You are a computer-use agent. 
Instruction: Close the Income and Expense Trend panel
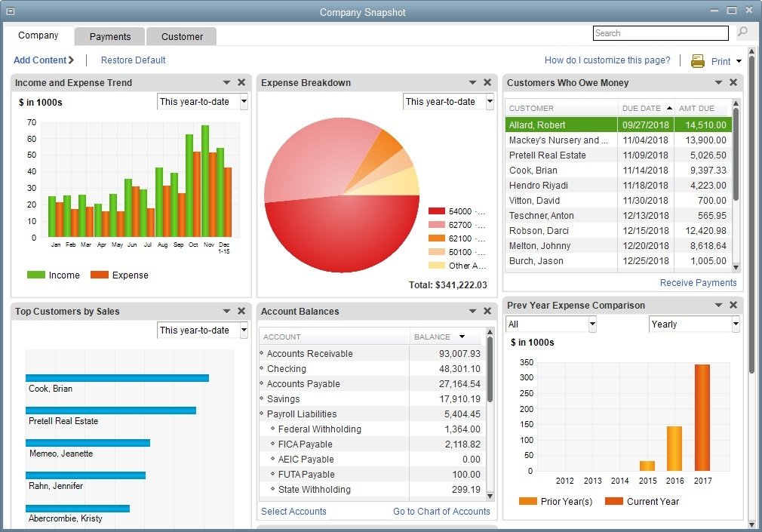click(x=241, y=83)
